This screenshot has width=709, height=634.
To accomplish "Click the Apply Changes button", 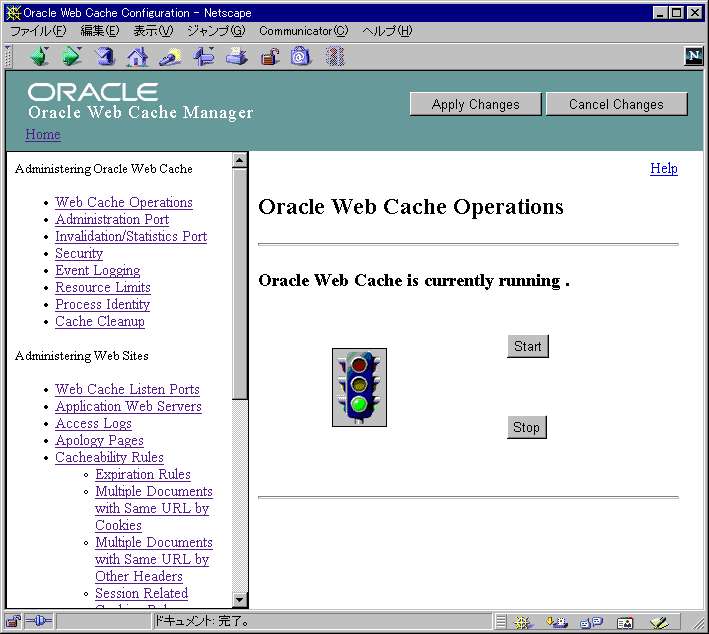I will point(476,104).
